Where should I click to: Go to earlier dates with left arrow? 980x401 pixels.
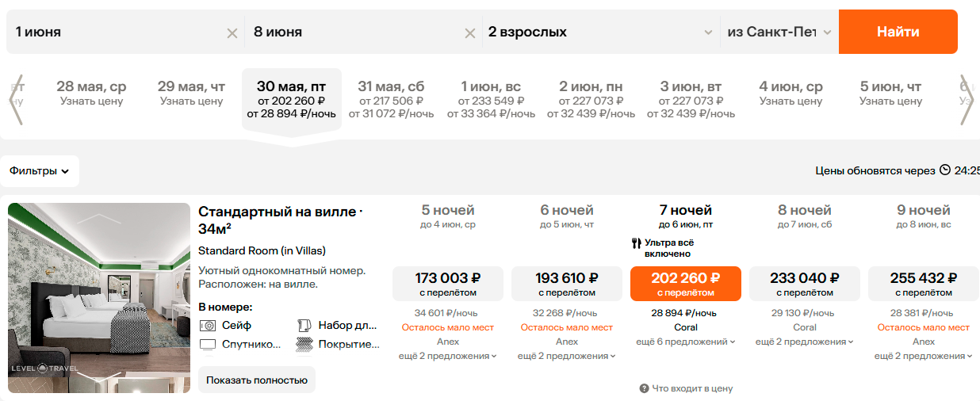tap(16, 100)
